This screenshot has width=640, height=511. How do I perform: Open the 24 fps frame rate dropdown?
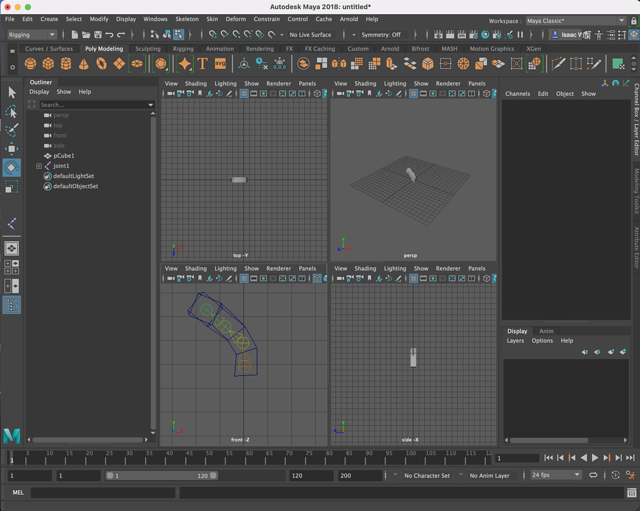click(555, 475)
